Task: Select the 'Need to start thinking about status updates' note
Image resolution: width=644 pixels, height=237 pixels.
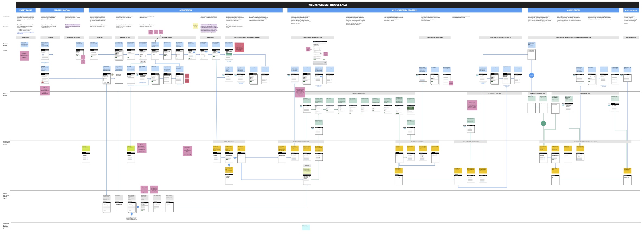Action: pyautogui.click(x=187, y=151)
